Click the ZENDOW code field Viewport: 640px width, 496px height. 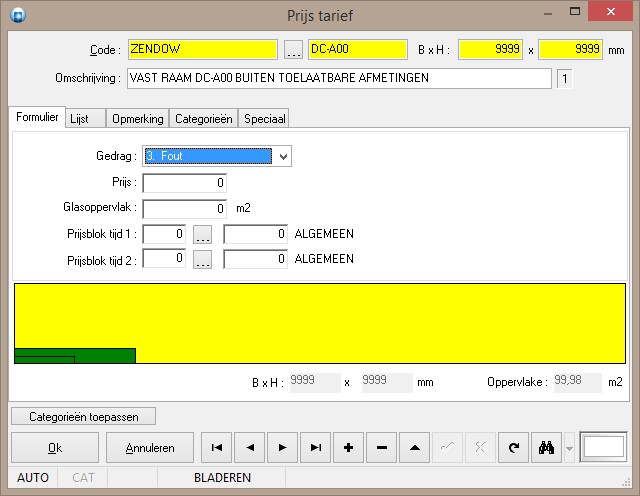click(203, 49)
